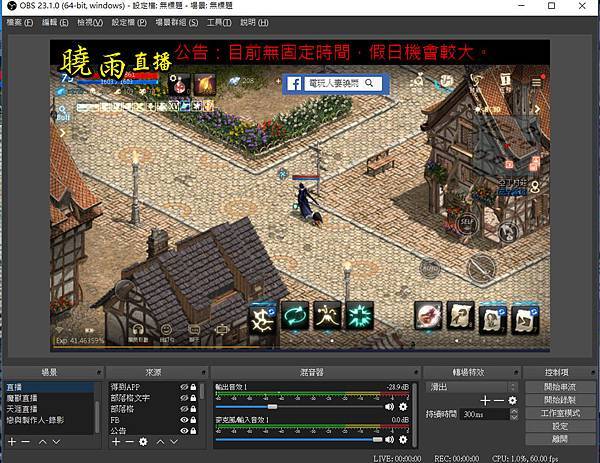Viewport: 600px width, 463px height.
Task: Undock the 混音器 panel with its float icon
Action: coord(416,372)
